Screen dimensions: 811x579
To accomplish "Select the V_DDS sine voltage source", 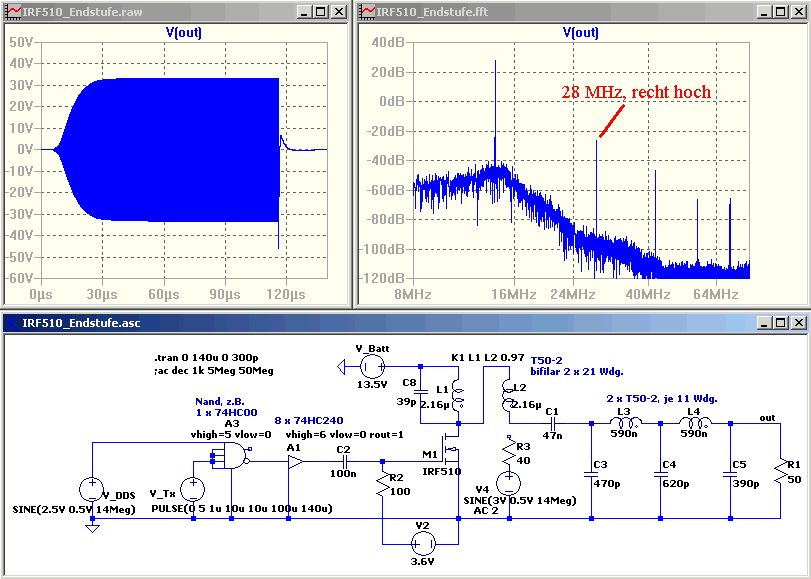I will [93, 490].
